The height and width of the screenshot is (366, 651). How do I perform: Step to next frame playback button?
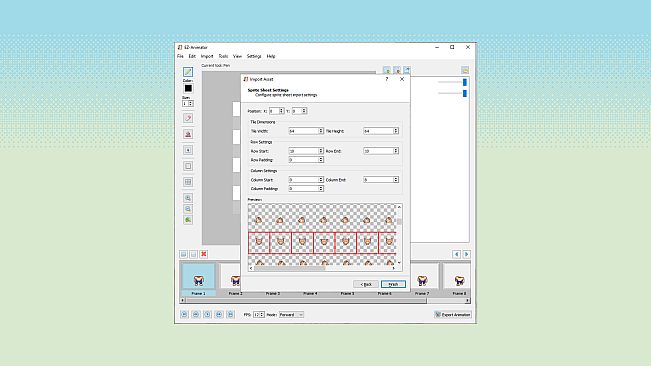coord(219,315)
